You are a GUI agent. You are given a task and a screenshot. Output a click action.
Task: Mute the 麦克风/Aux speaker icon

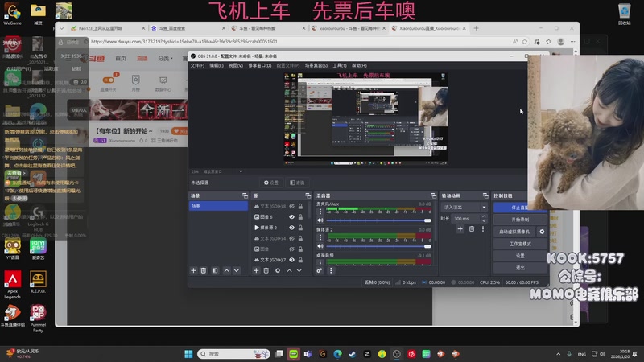point(320,220)
